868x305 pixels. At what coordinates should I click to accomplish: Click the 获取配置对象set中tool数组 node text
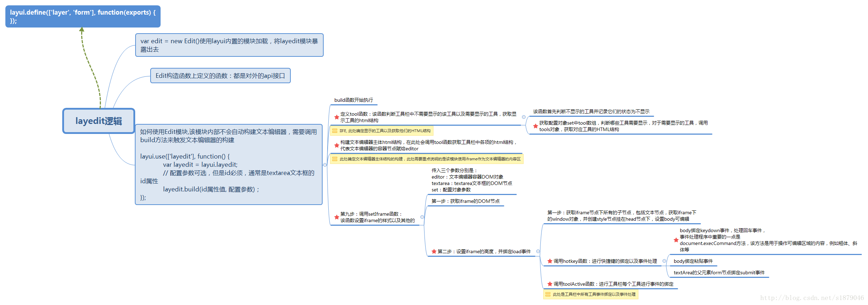(623, 126)
